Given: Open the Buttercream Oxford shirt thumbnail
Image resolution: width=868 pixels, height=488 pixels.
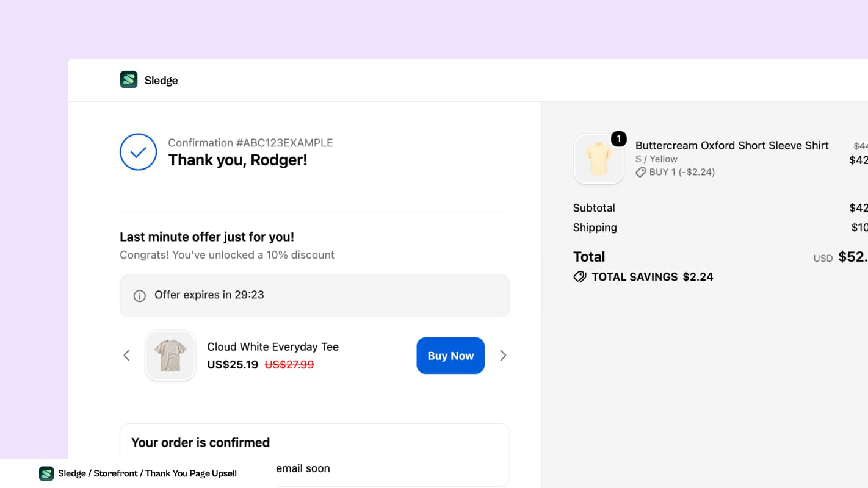Looking at the screenshot, I should click(599, 159).
